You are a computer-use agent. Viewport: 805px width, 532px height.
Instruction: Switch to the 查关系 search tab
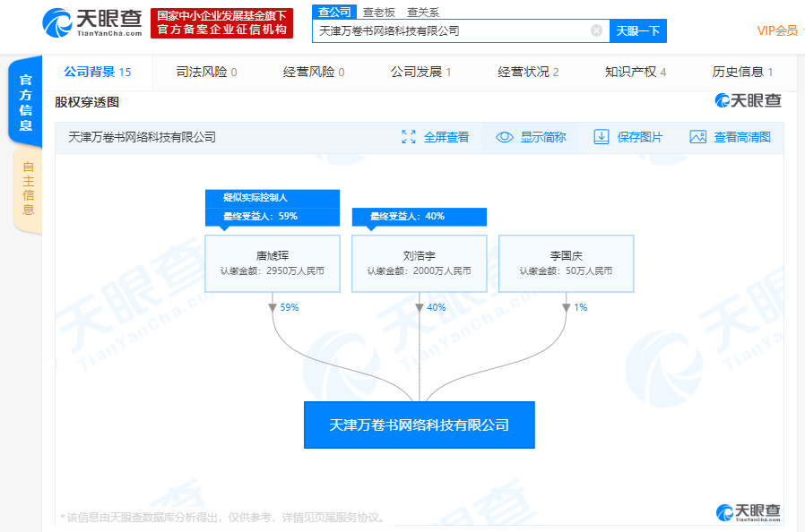[423, 13]
